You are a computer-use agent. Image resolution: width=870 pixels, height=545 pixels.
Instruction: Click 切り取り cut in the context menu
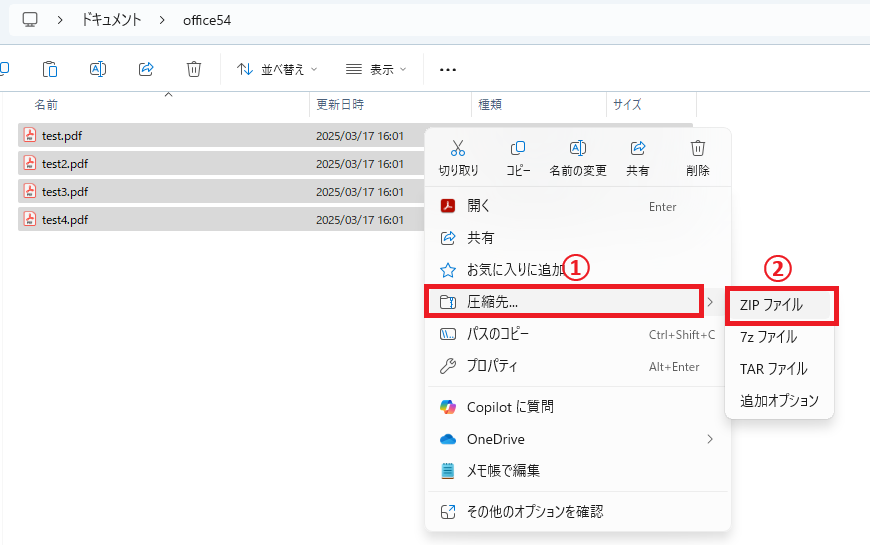pyautogui.click(x=458, y=158)
